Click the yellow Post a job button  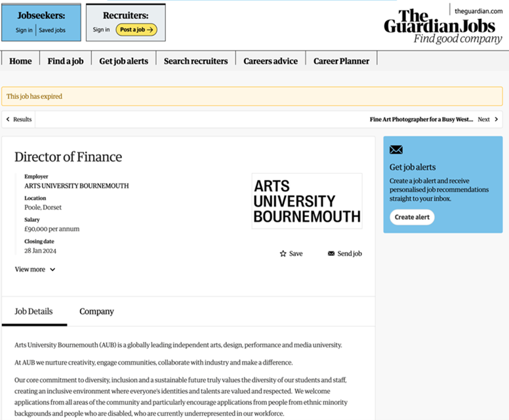tap(136, 30)
